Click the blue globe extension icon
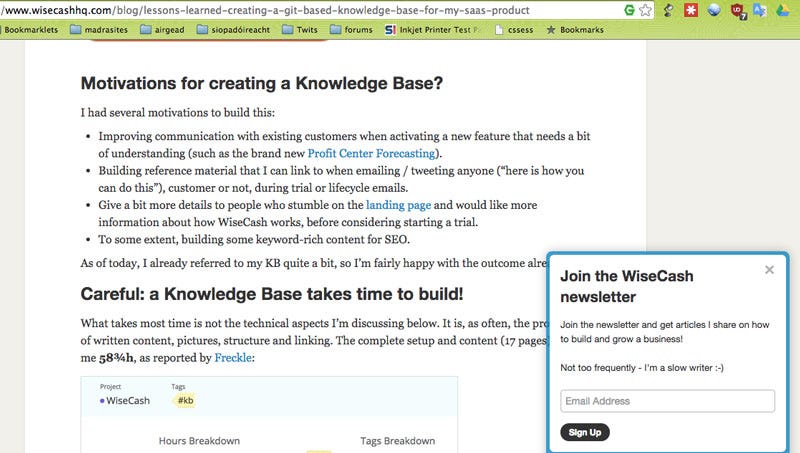Image resolution: width=800 pixels, height=453 pixels. click(x=714, y=10)
